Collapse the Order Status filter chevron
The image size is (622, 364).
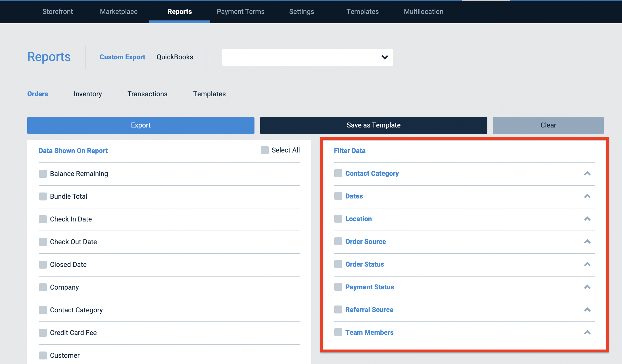[587, 264]
